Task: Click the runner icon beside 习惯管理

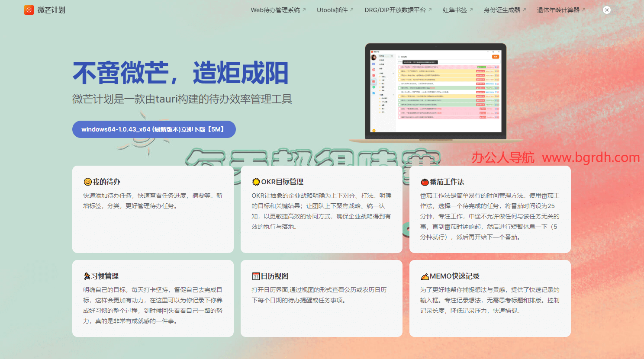Action: pyautogui.click(x=87, y=276)
